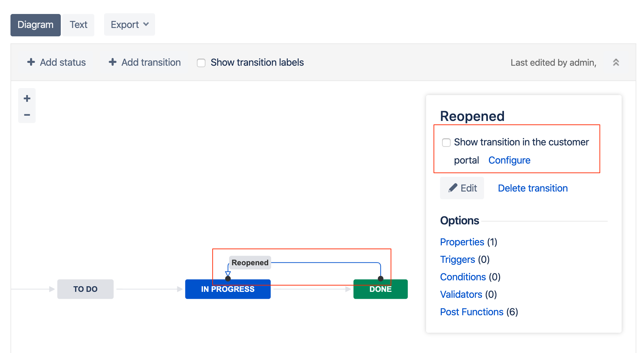This screenshot has width=644, height=353.
Task: Open Conditions under Options
Action: (x=463, y=277)
